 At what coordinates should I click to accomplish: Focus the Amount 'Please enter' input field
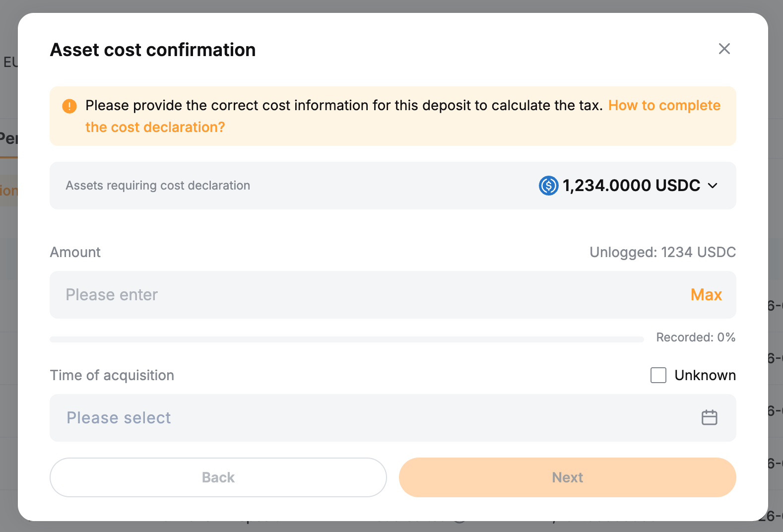(x=367, y=295)
